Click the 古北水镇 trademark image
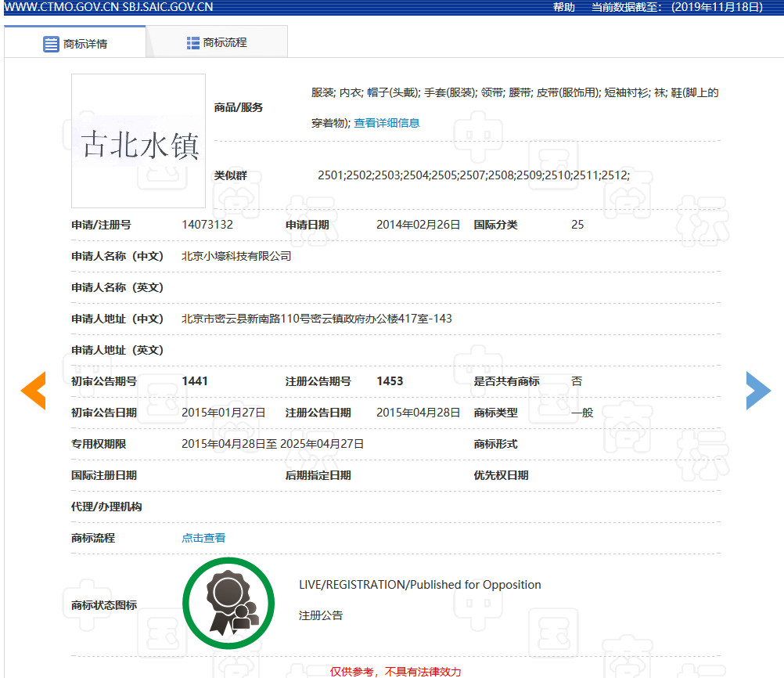Screen dimensions: 784x678 coord(138,141)
